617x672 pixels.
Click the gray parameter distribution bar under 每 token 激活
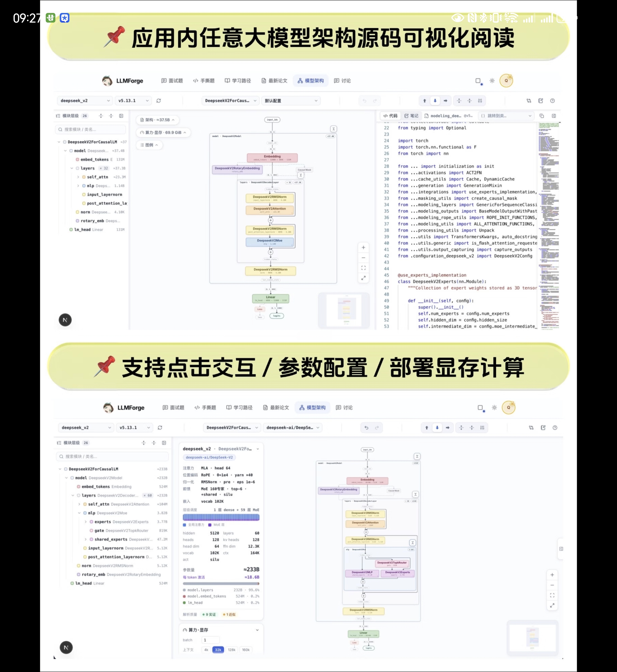click(221, 584)
